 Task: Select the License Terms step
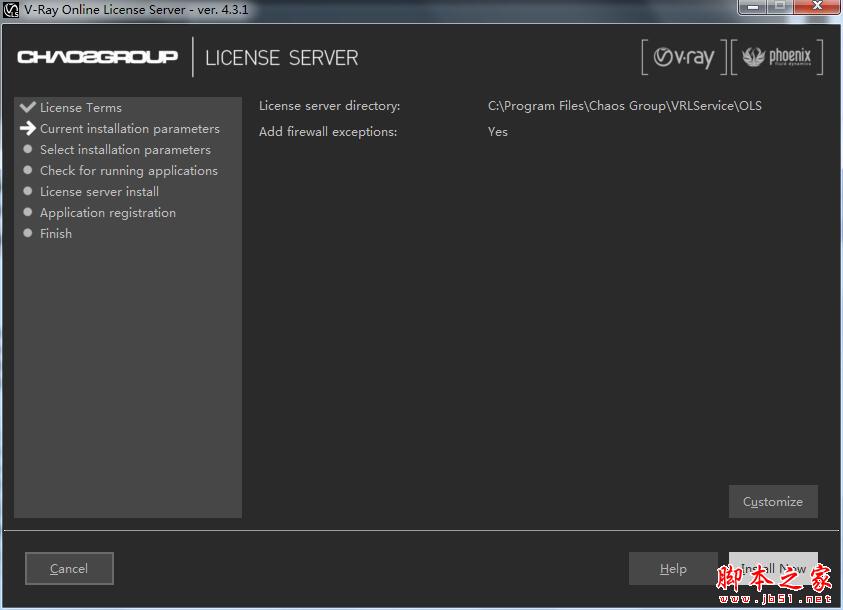(x=81, y=107)
